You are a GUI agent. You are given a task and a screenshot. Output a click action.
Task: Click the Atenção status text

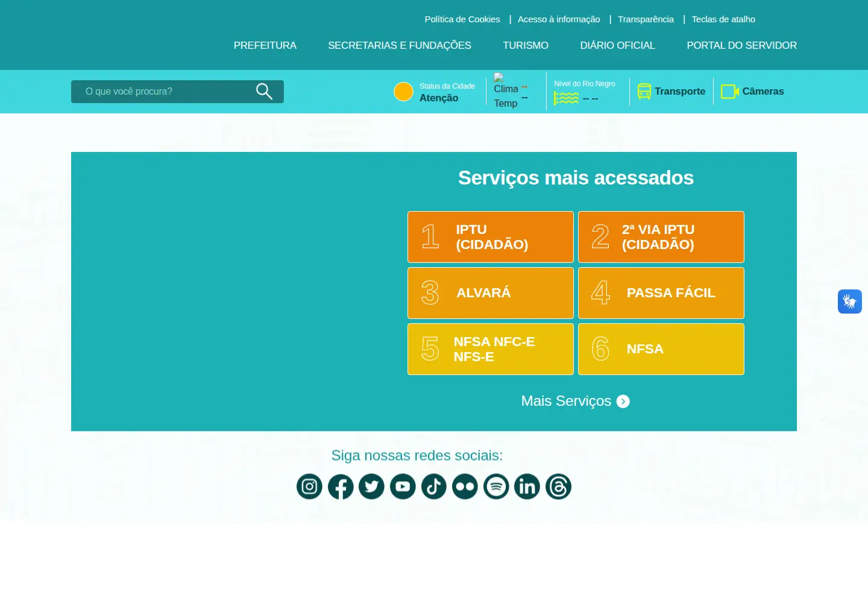tap(439, 98)
